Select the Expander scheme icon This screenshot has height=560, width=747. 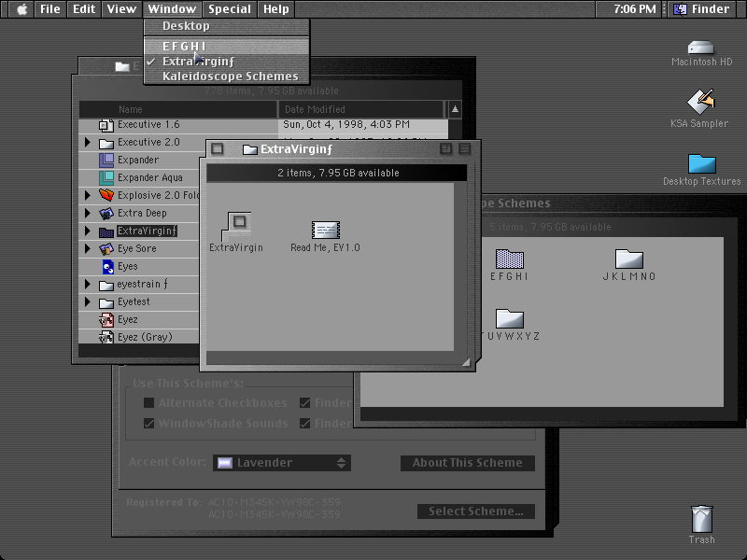(x=106, y=160)
